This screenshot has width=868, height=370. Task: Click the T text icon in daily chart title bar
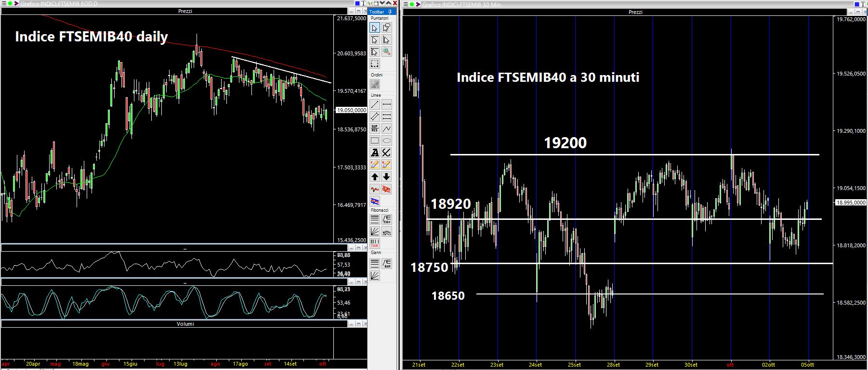[365, 4]
